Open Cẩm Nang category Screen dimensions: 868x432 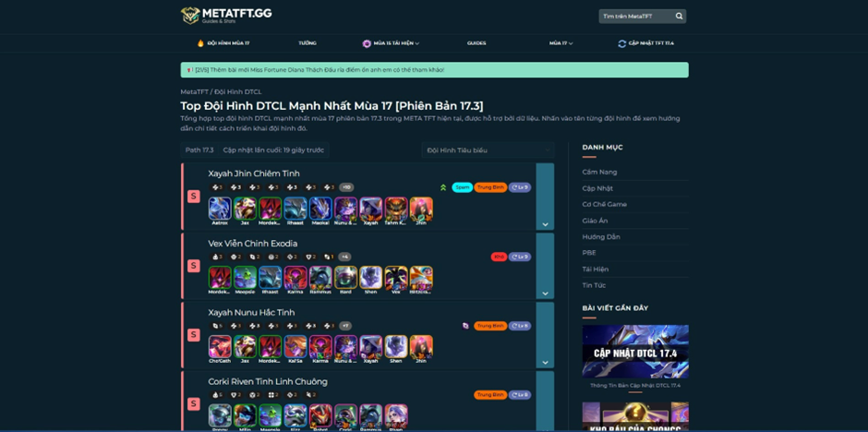click(599, 172)
